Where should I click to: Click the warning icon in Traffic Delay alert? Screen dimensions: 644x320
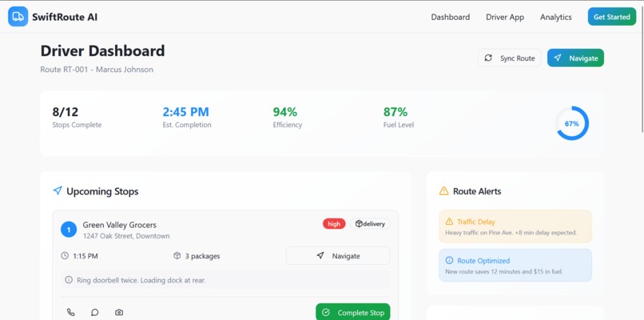point(449,222)
